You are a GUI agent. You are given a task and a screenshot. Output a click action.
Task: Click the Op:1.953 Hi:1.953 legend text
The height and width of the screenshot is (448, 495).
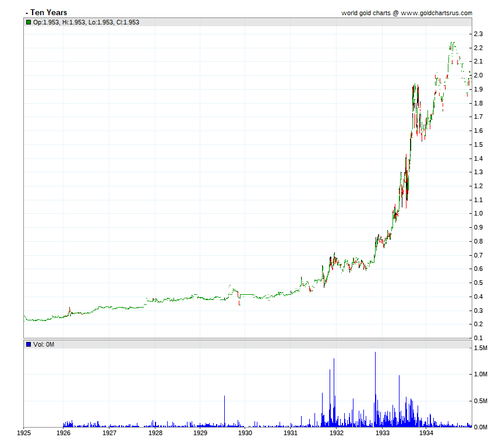click(86, 22)
